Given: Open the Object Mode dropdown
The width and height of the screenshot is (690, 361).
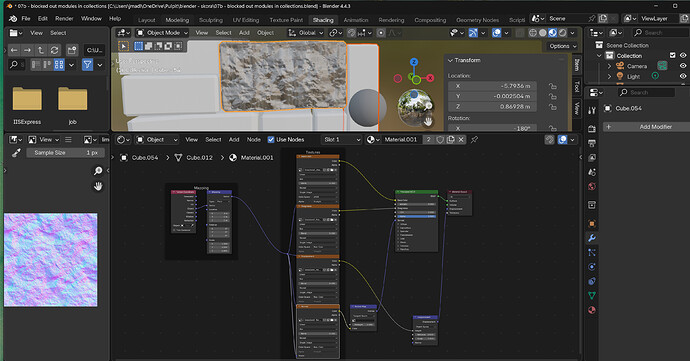Looking at the screenshot, I should point(162,33).
